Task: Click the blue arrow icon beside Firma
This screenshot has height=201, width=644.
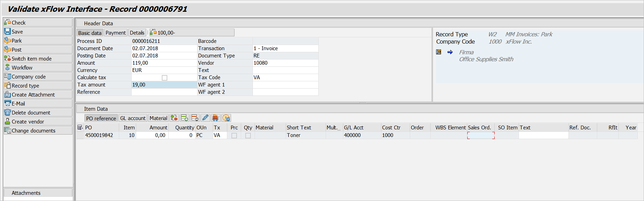Action: 450,52
